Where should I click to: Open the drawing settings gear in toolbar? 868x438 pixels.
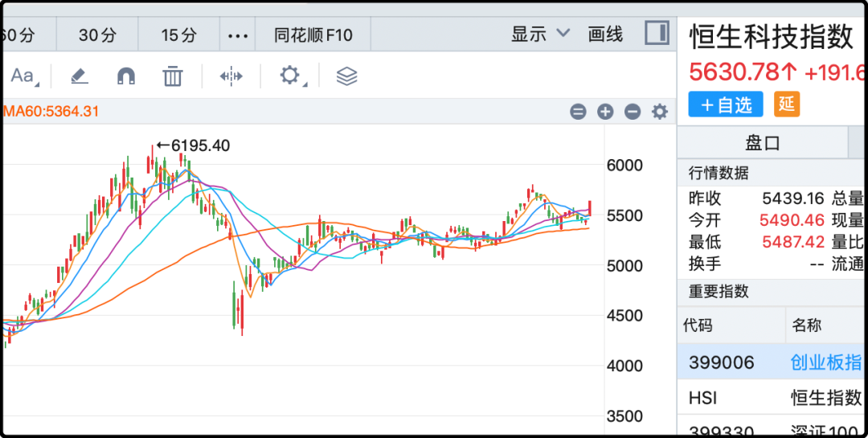pos(290,76)
